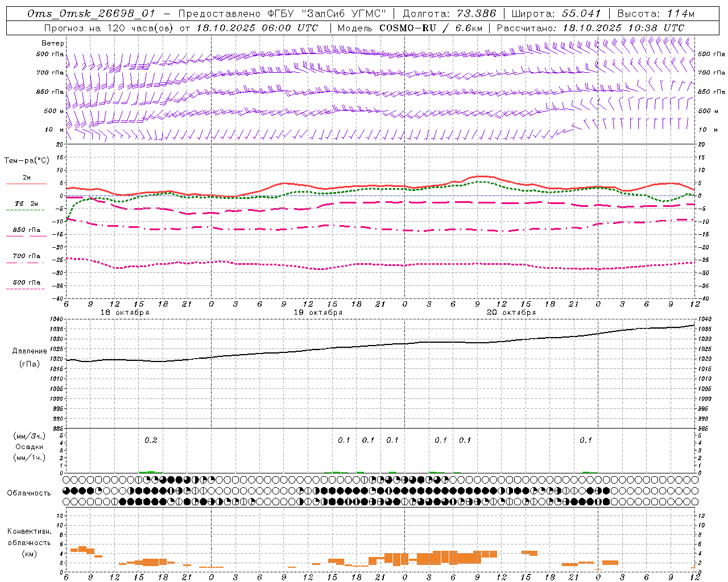This screenshot has width=728, height=582.
Task: Click the 18 октября date label
Action: tap(125, 313)
